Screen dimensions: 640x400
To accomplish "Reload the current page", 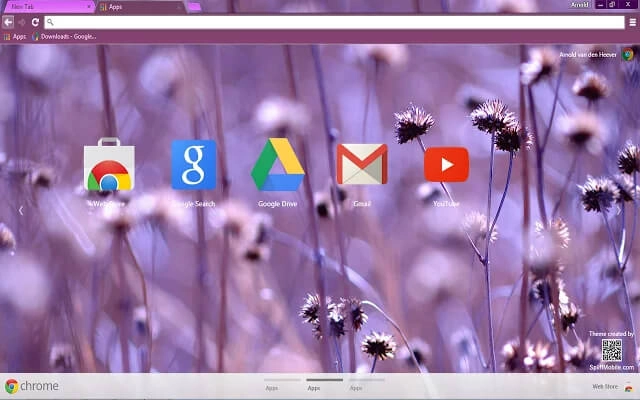I will [x=35, y=22].
